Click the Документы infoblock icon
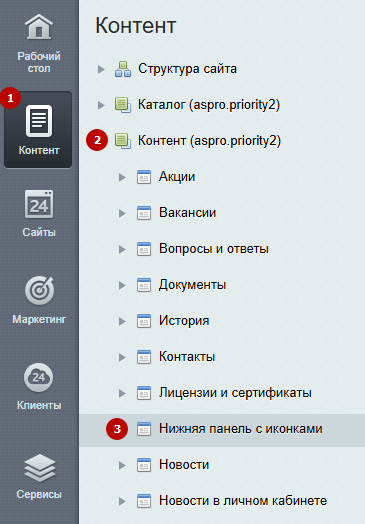 (144, 285)
